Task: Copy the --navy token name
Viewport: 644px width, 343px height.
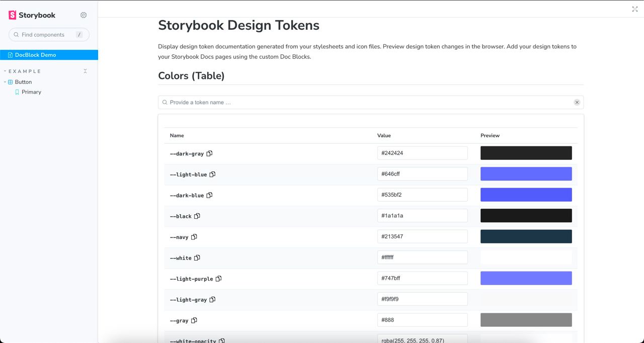Action: coord(194,237)
